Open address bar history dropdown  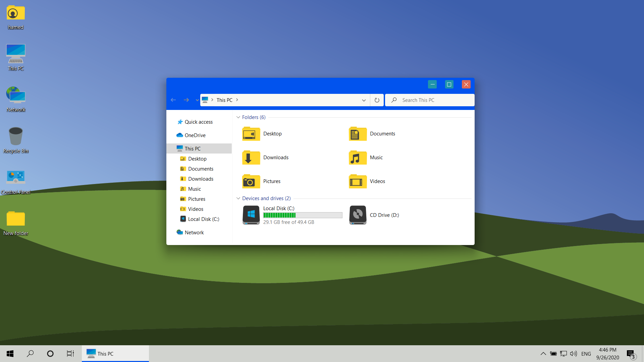[x=364, y=100]
